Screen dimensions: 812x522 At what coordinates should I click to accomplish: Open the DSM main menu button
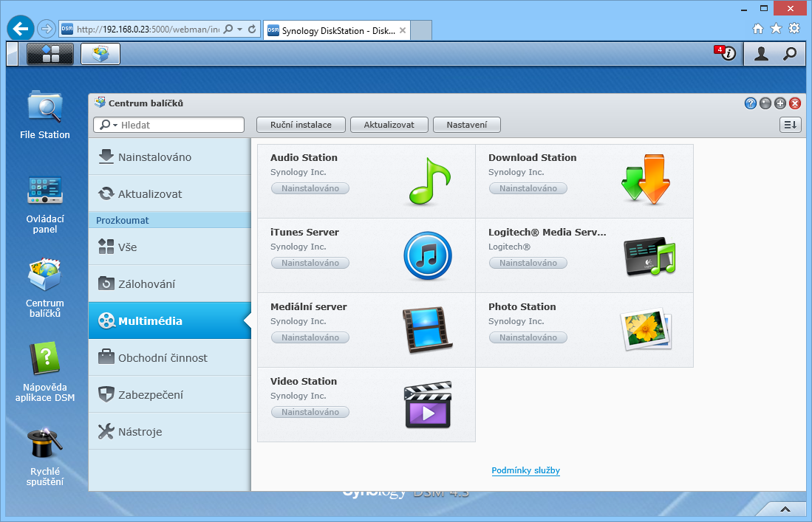tap(50, 54)
